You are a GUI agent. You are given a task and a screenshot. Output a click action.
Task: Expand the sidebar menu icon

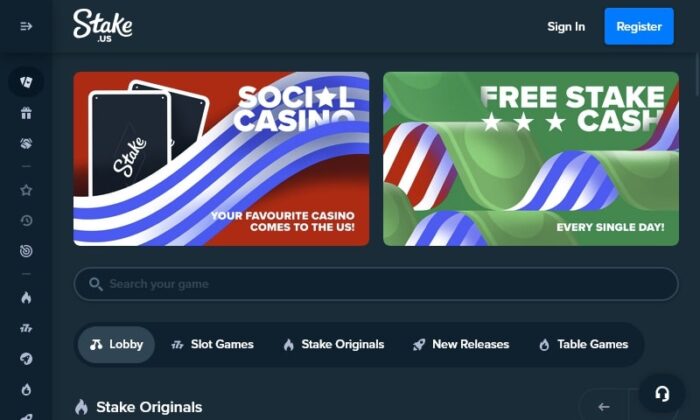(x=26, y=26)
